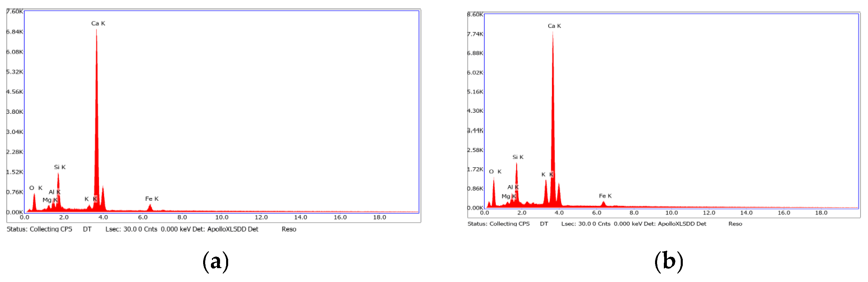
Task: Click the Ca K peak label in spectrum (a)
Action: click(98, 23)
